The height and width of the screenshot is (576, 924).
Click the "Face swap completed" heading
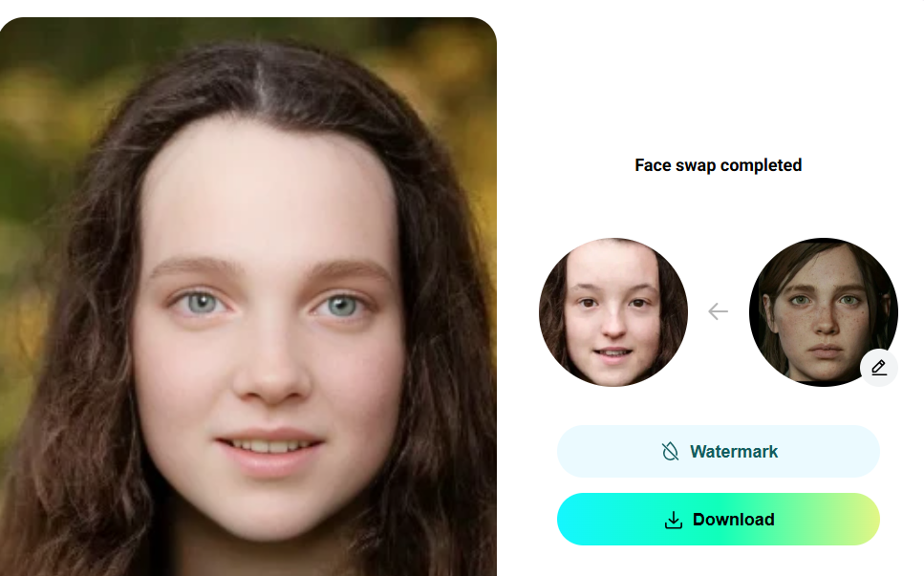[x=718, y=165]
